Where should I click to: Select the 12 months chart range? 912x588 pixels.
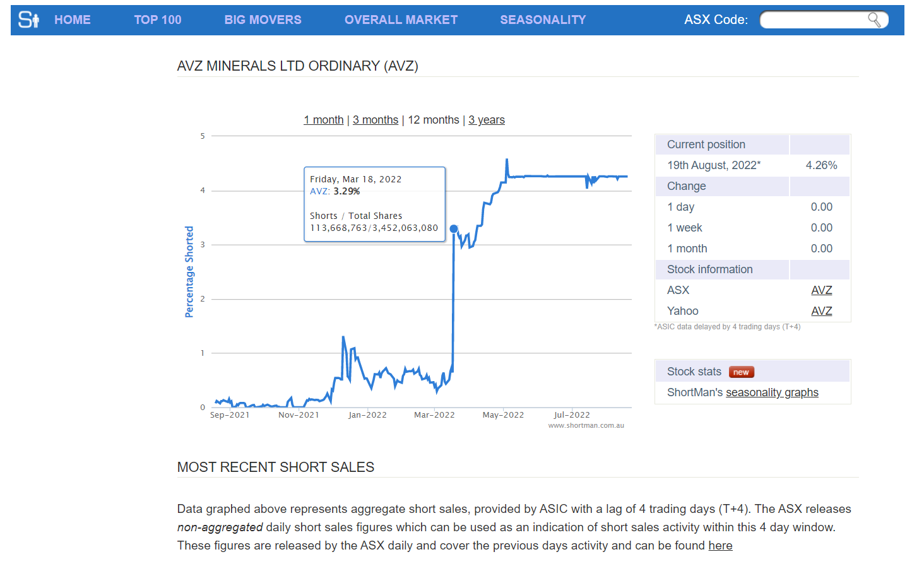434,120
